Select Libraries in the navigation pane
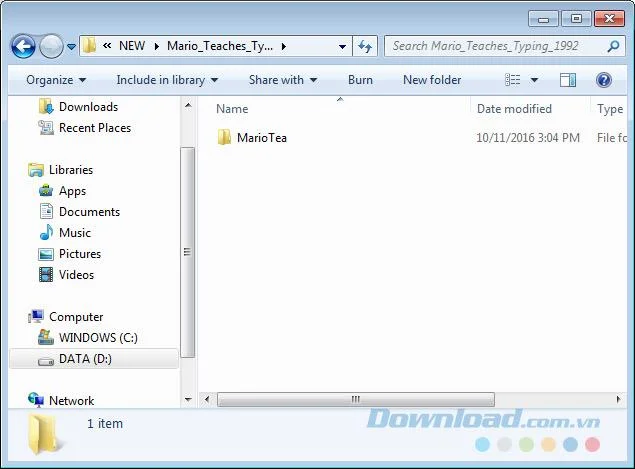 pyautogui.click(x=71, y=170)
